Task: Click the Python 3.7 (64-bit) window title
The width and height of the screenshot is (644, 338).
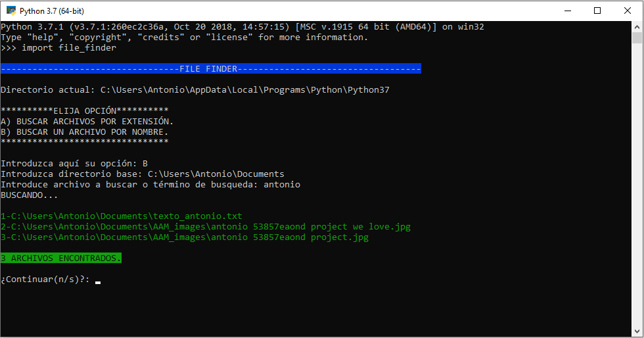Action: coord(52,11)
